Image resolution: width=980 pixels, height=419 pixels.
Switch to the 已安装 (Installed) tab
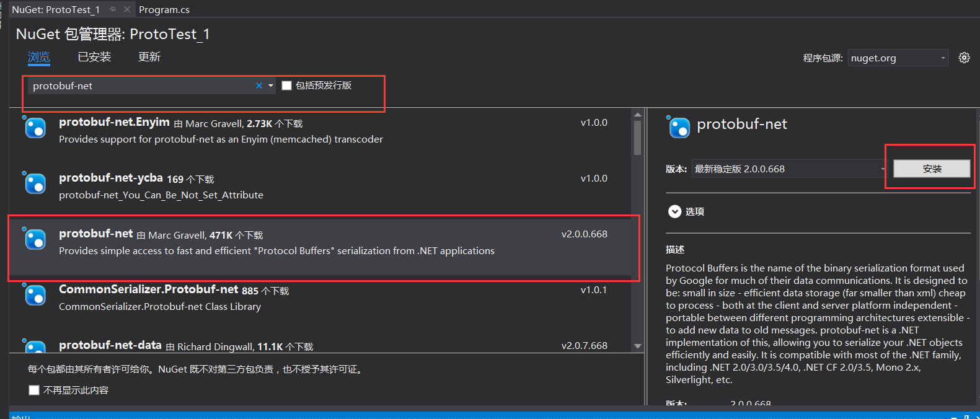pos(94,57)
